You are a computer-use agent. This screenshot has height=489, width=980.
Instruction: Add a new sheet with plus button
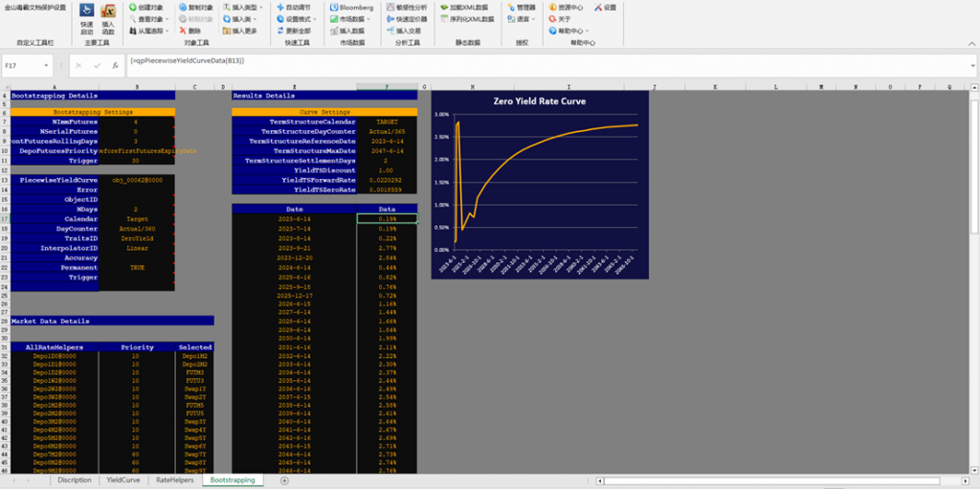coord(284,480)
